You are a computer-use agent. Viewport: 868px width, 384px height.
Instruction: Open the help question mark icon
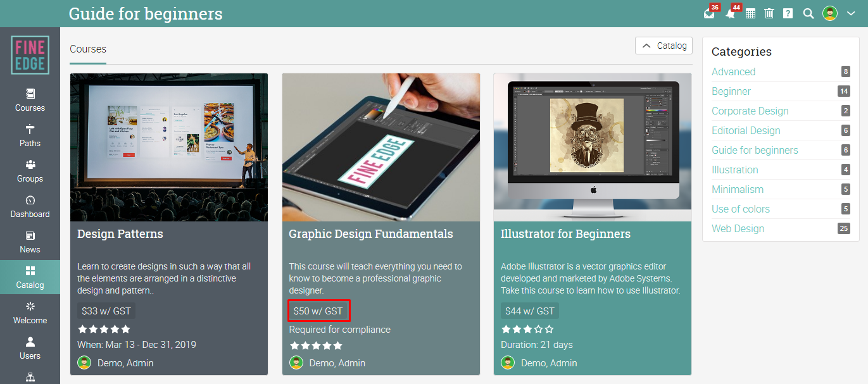click(788, 13)
